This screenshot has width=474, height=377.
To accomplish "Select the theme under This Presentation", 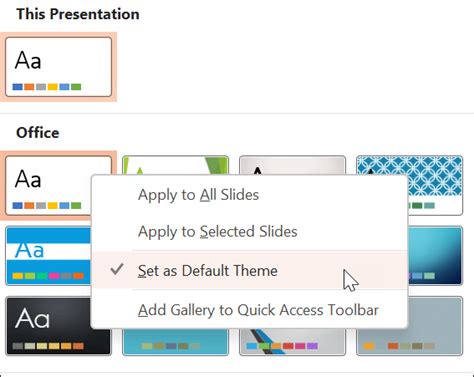I will 58,67.
